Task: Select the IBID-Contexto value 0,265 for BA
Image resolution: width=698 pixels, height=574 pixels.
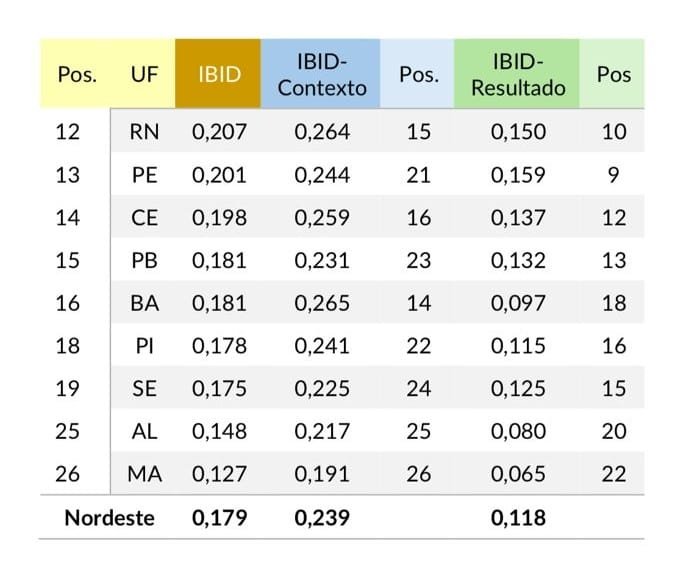Action: click(x=322, y=303)
